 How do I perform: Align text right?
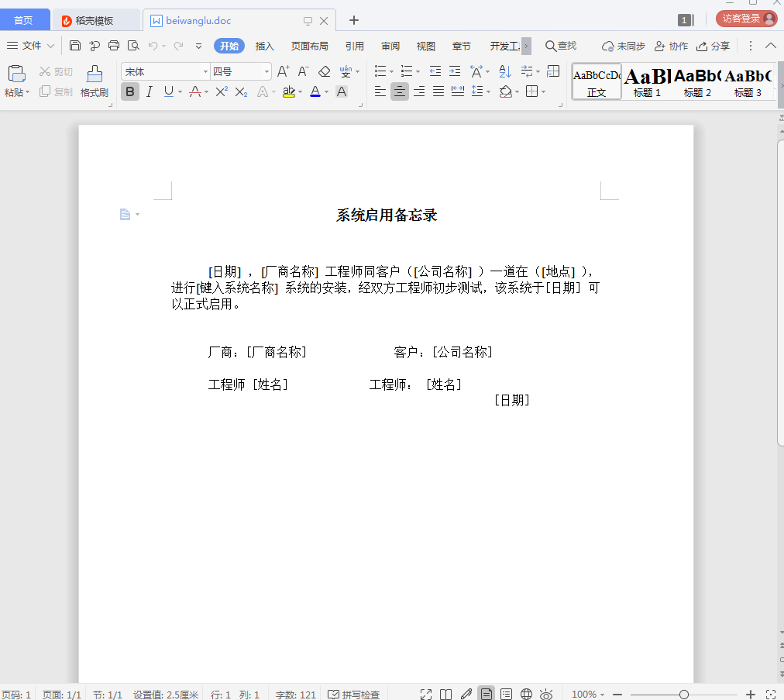click(x=419, y=91)
